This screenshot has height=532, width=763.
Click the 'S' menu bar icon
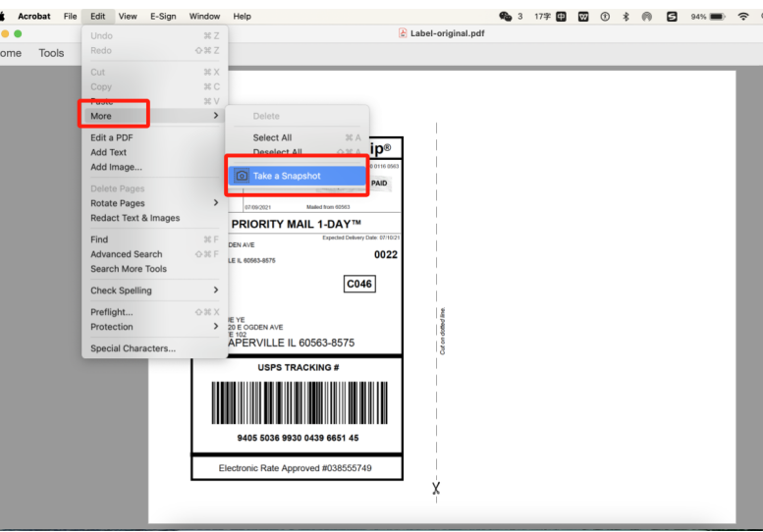[x=672, y=17]
